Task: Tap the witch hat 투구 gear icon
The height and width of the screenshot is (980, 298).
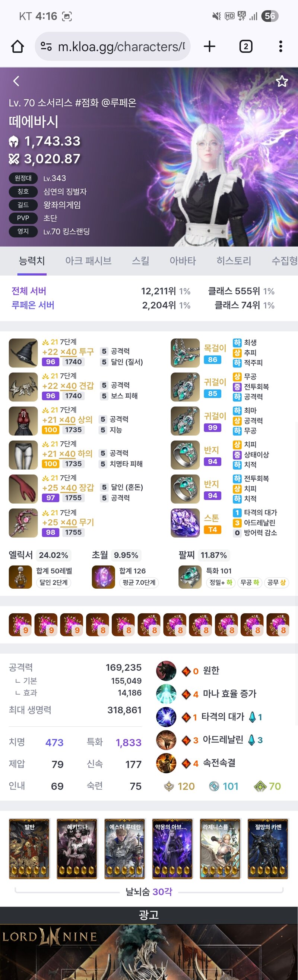Action: pos(23,353)
